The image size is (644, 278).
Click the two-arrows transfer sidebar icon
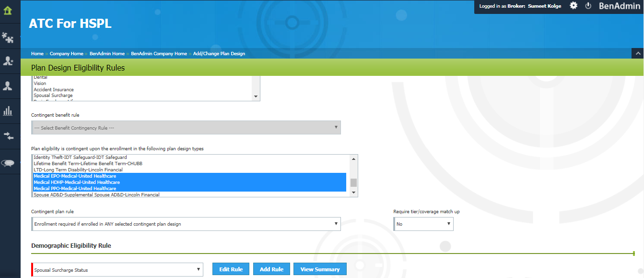pyautogui.click(x=8, y=136)
